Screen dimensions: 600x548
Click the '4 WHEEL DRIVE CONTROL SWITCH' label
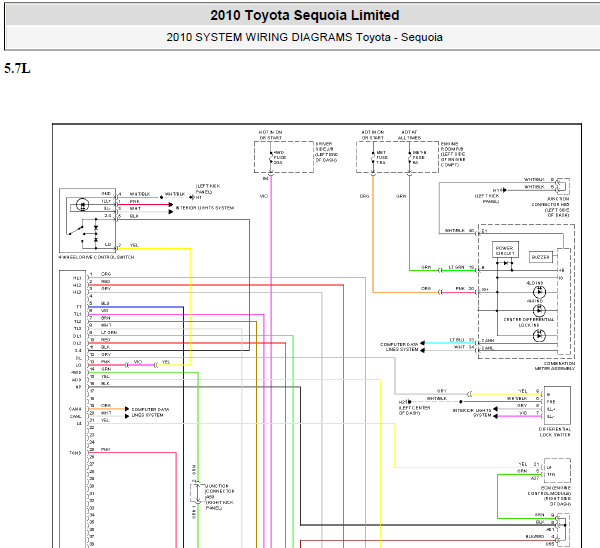coord(96,257)
